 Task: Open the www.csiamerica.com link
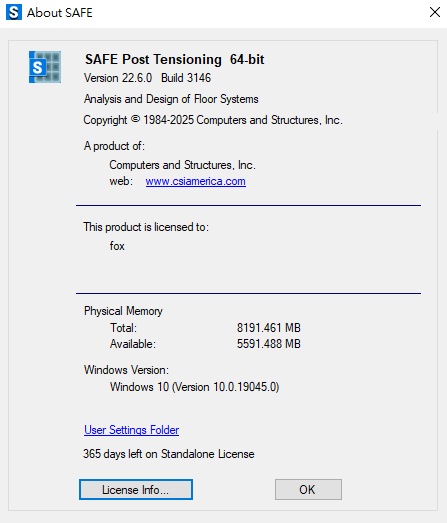(195, 181)
